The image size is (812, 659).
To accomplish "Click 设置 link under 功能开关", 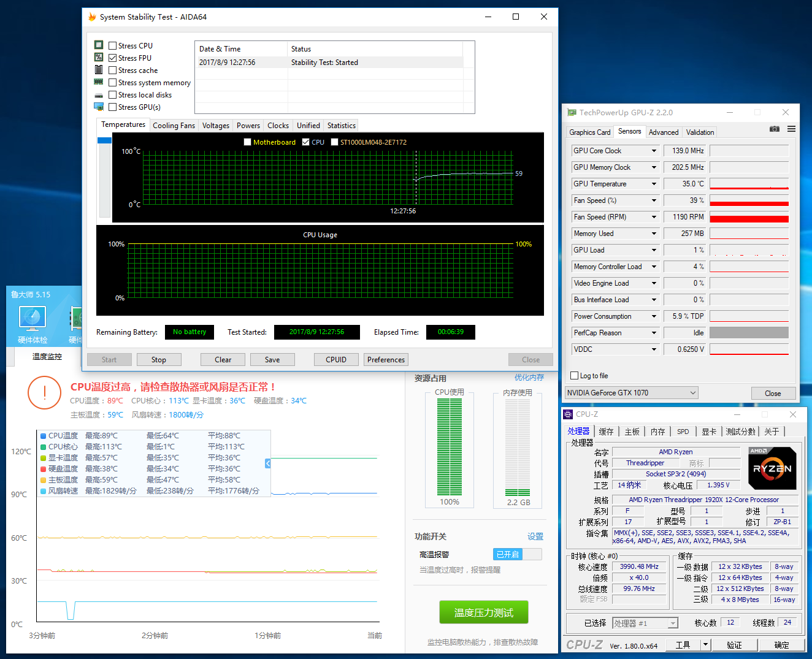I will [x=535, y=536].
